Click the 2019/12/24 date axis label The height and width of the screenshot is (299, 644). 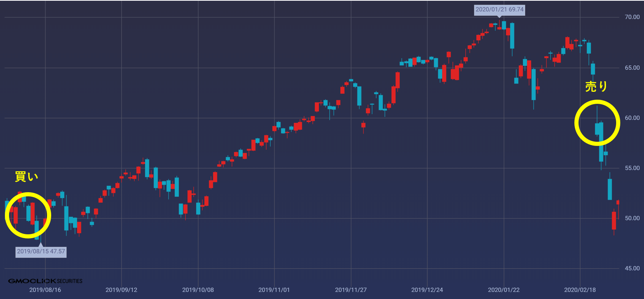(427, 290)
